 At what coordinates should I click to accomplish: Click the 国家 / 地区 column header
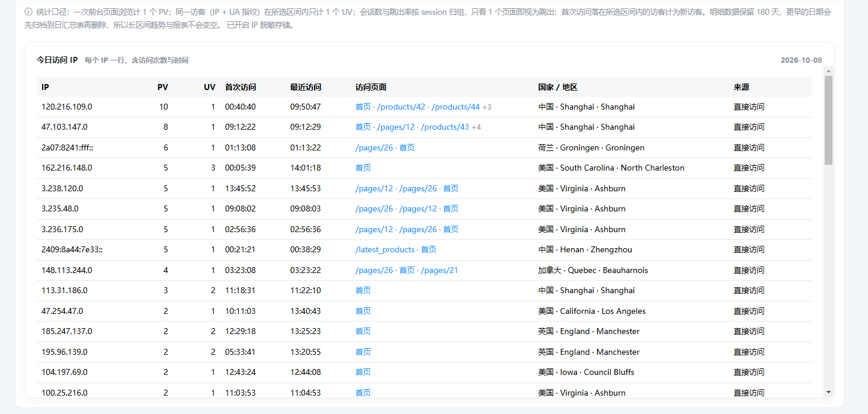(x=558, y=88)
